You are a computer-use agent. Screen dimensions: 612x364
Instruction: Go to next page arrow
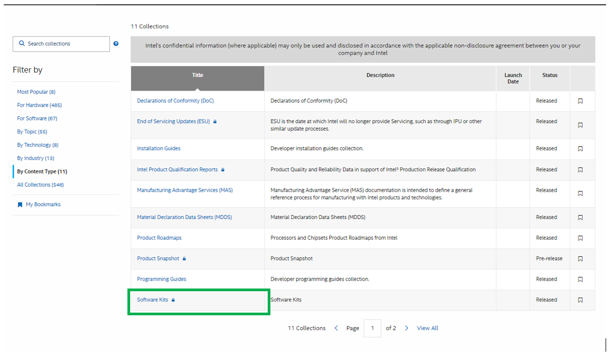(406, 328)
